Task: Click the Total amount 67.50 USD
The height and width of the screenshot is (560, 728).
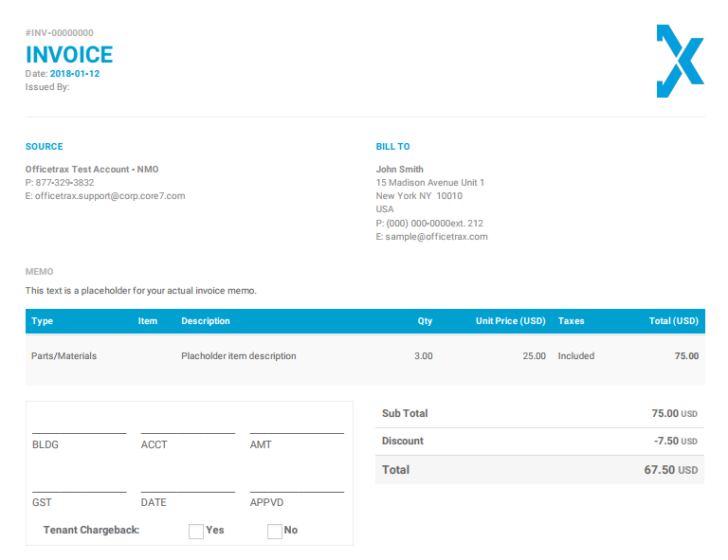Action: click(x=670, y=470)
